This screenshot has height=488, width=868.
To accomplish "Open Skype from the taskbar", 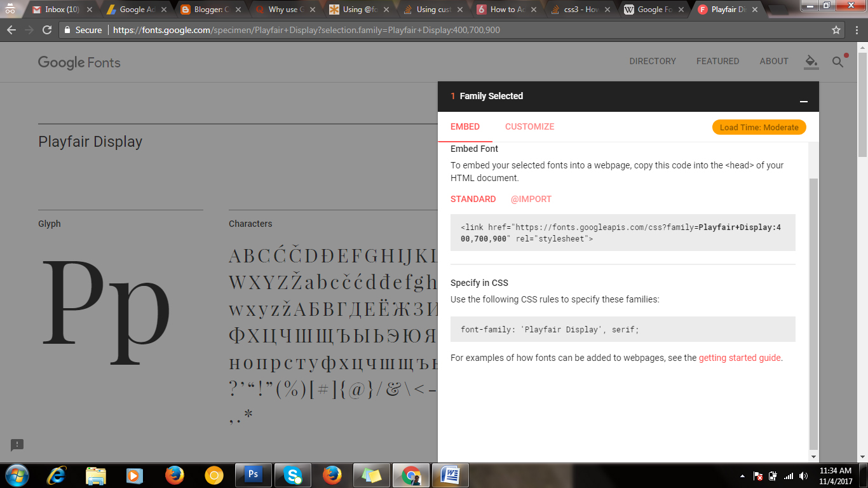I will click(x=292, y=475).
